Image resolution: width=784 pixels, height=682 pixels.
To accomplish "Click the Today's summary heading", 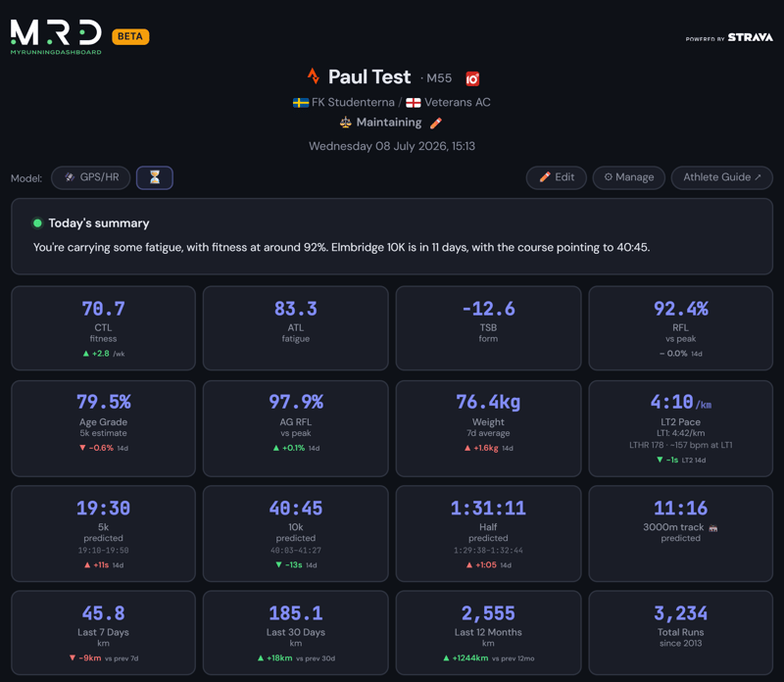I will [99, 223].
